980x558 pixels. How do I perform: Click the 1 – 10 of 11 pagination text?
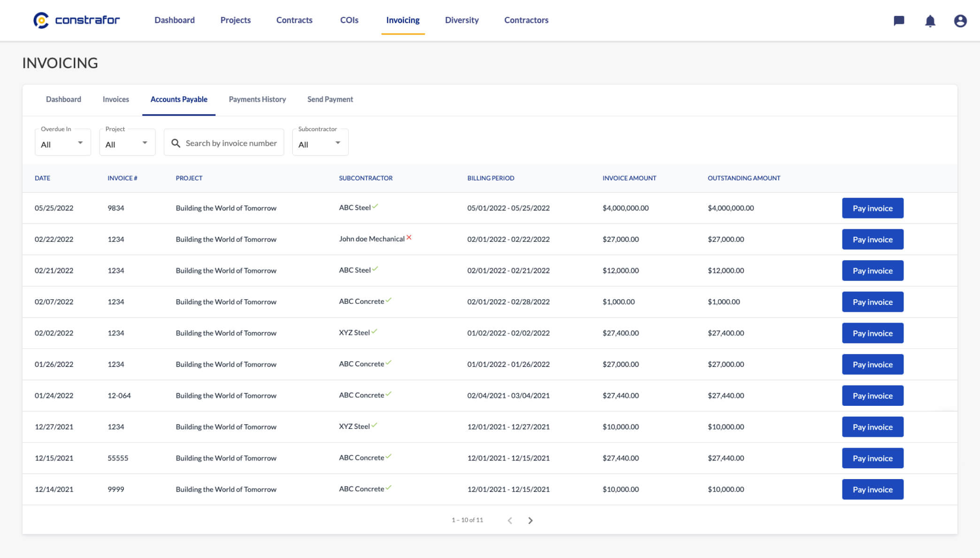467,520
